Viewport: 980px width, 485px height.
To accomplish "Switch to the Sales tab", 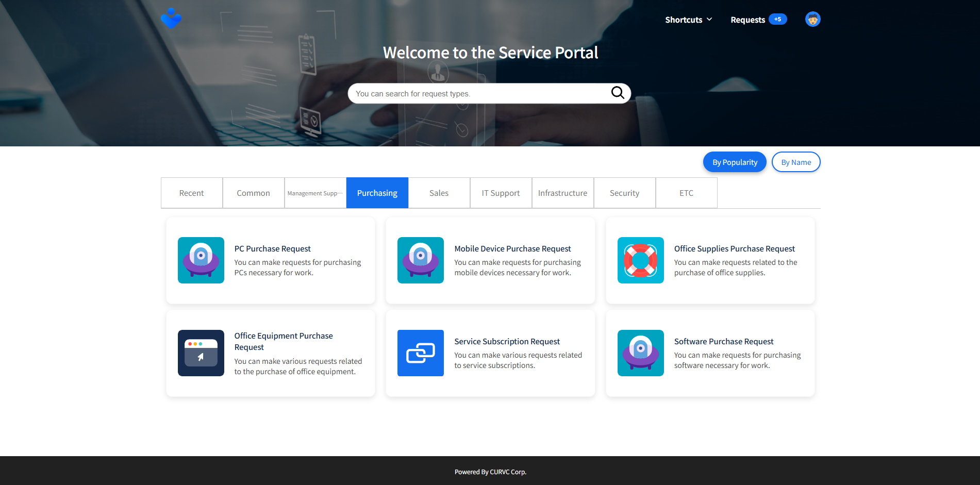I will click(439, 193).
